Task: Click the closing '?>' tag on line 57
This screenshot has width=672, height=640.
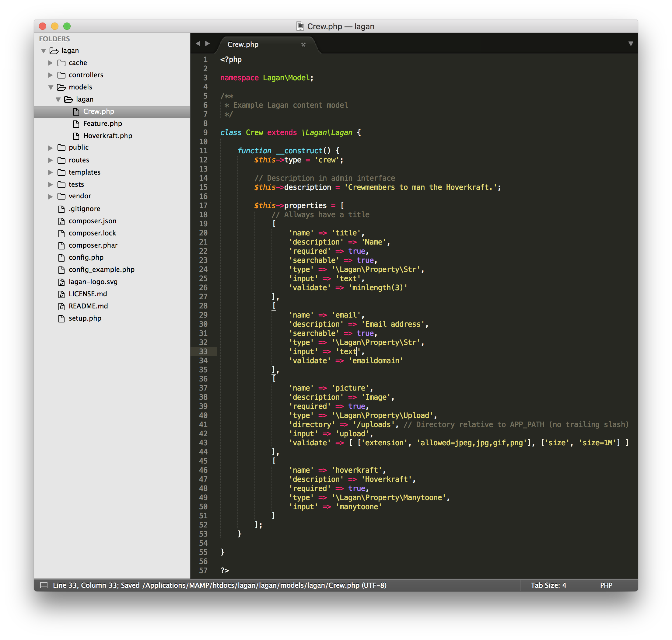Action: click(225, 570)
